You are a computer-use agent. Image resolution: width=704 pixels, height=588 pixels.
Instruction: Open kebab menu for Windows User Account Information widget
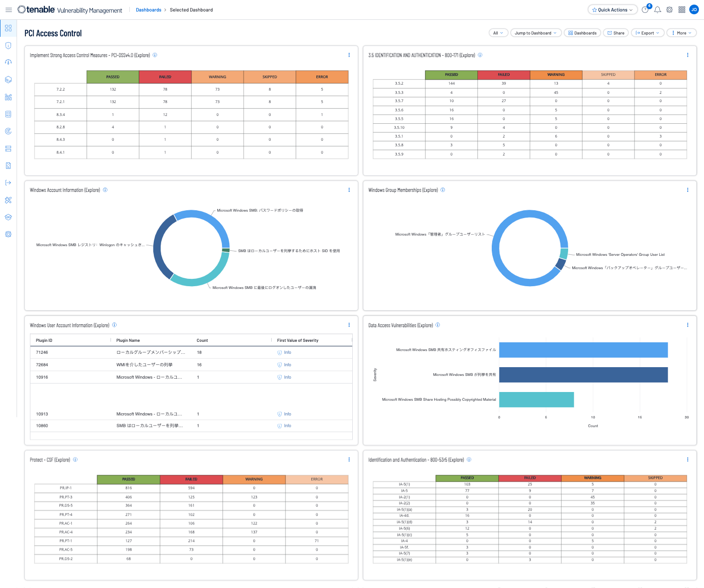(x=349, y=325)
